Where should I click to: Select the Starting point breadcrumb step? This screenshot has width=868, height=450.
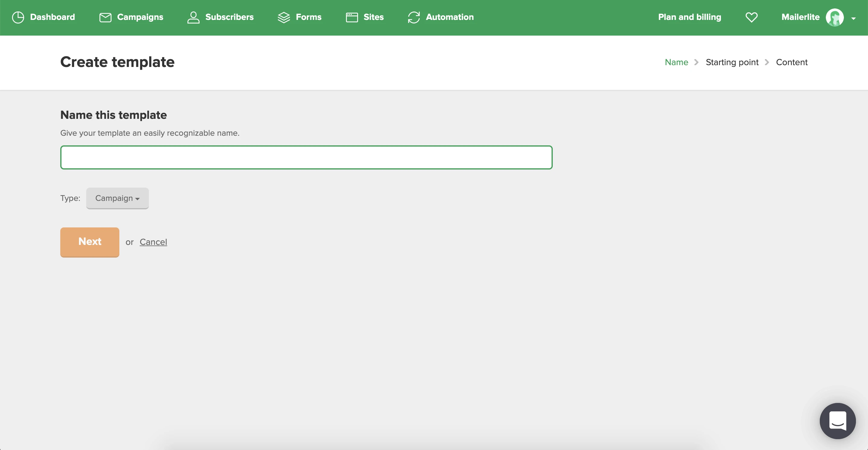point(732,62)
